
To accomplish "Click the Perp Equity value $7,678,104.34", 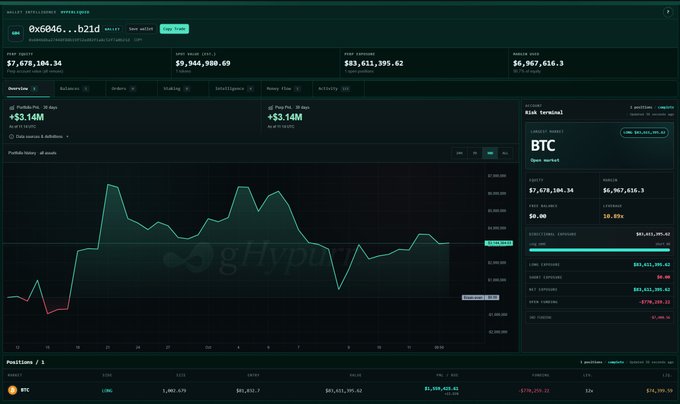I will (34, 63).
